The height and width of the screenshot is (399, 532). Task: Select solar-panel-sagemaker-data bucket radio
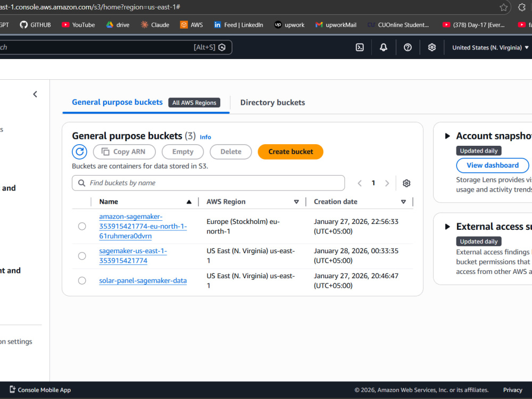(x=82, y=280)
